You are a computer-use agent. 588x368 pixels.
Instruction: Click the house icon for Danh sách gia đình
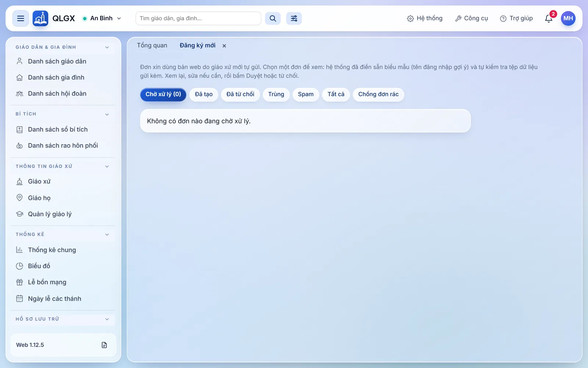tap(19, 77)
